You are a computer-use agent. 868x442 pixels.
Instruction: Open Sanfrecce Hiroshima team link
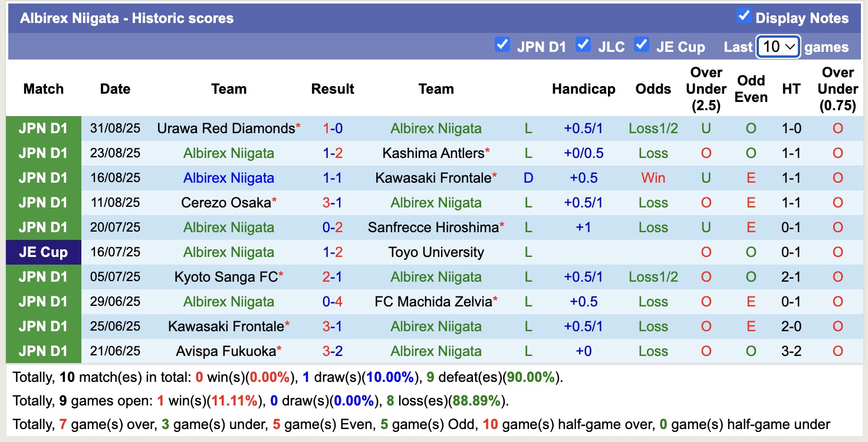[433, 227]
